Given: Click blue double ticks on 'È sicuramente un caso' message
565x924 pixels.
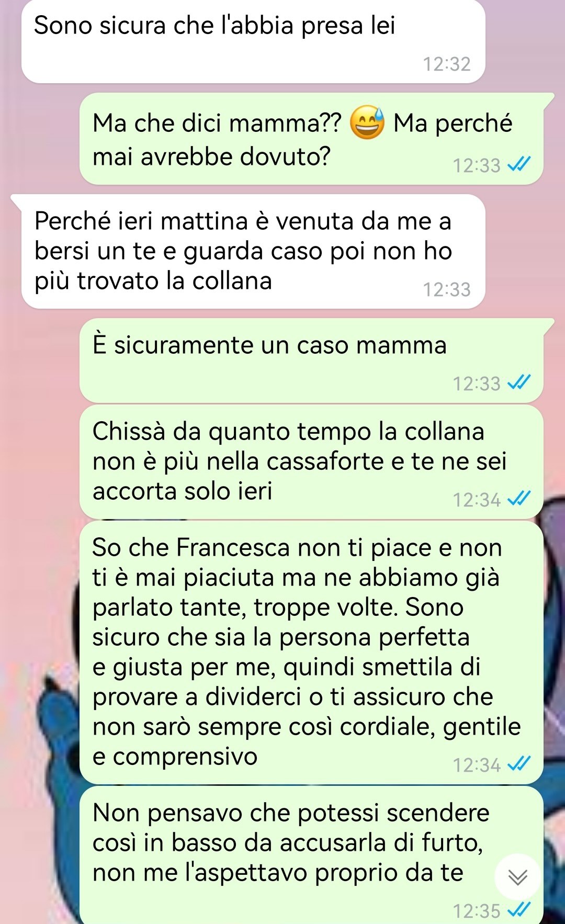Looking at the screenshot, I should [519, 383].
